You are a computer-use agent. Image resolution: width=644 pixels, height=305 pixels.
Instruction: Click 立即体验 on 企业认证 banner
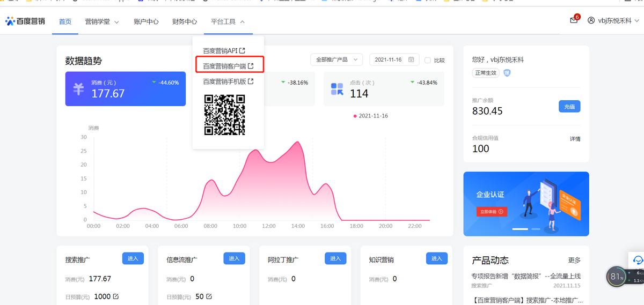[x=492, y=212]
